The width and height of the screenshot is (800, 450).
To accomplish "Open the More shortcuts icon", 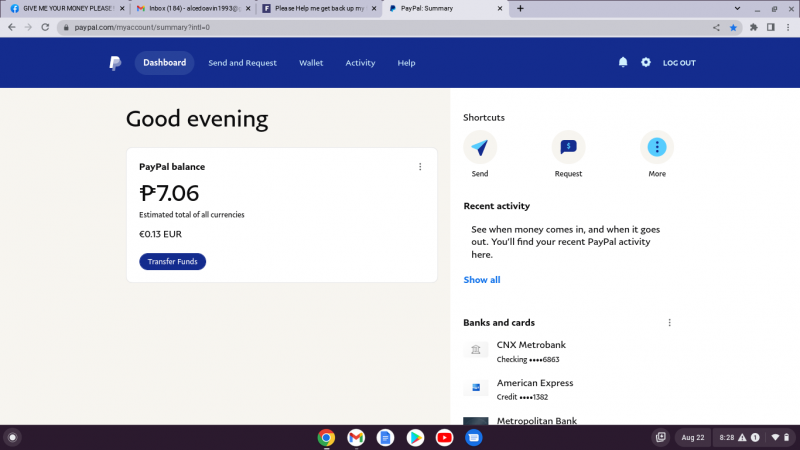I will pyautogui.click(x=657, y=147).
